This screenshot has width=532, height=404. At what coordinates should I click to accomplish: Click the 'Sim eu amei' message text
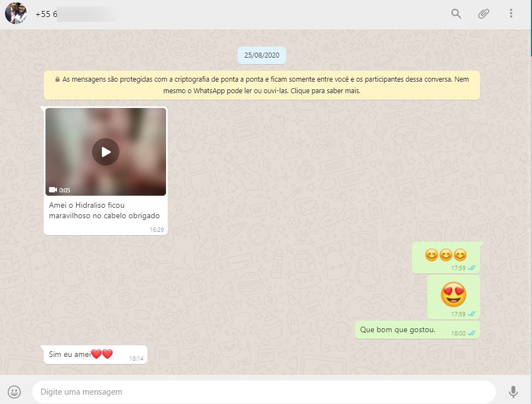point(70,355)
